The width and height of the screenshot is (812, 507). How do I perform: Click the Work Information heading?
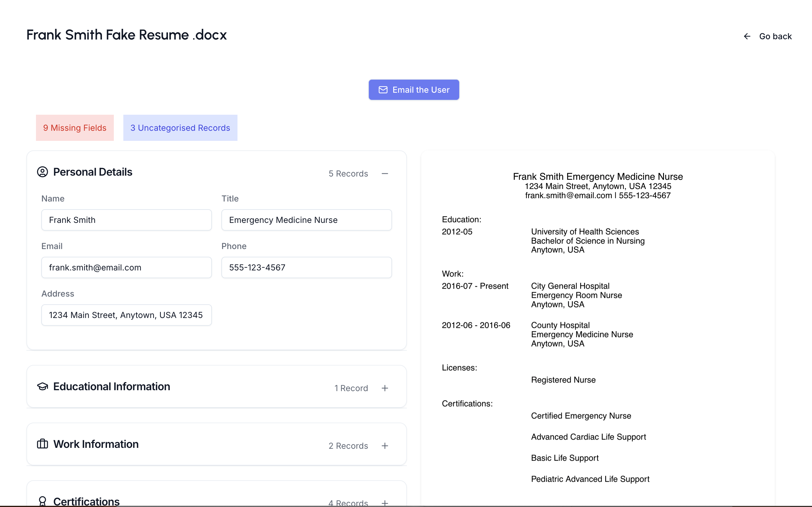click(x=96, y=444)
